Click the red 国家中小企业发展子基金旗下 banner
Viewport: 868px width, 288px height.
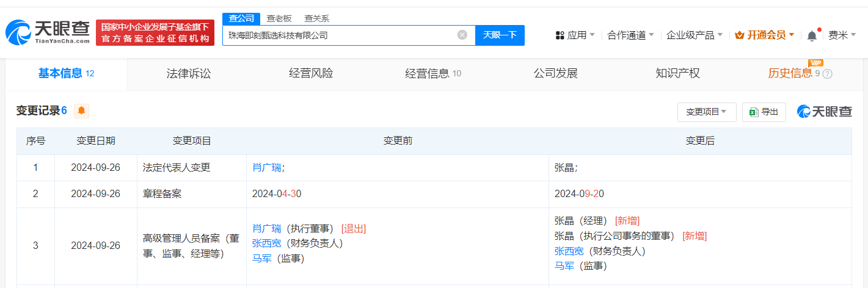tap(155, 32)
